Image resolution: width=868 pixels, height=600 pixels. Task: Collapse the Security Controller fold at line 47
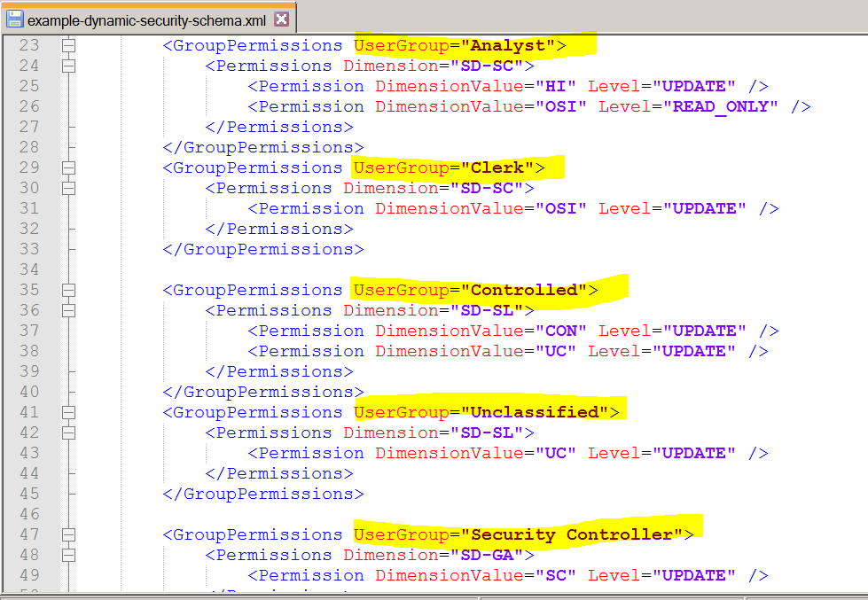click(69, 534)
